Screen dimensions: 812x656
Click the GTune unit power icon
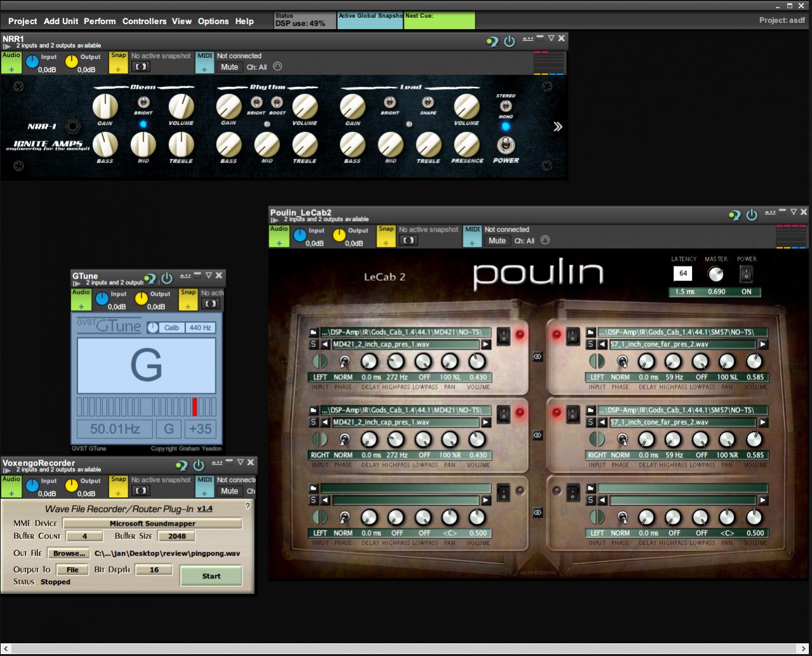(166, 278)
